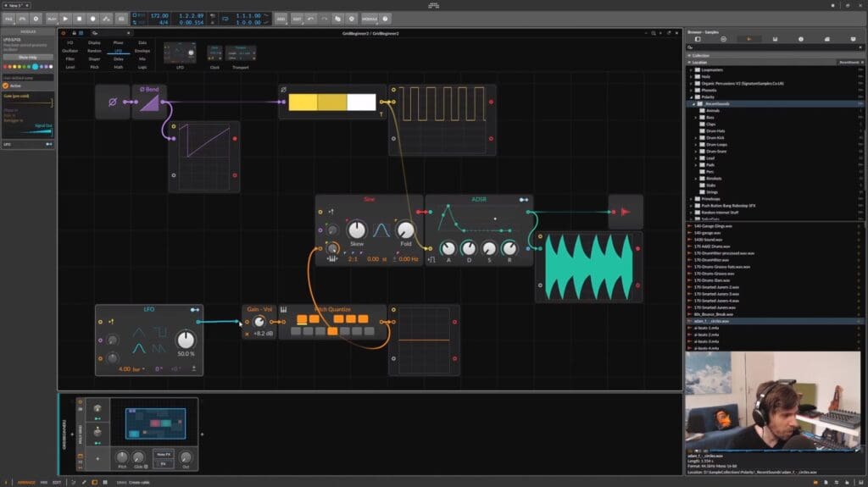Toggle the highlighted lower Pitch Quantize key
This screenshot has height=487, width=868.
[x=332, y=331]
